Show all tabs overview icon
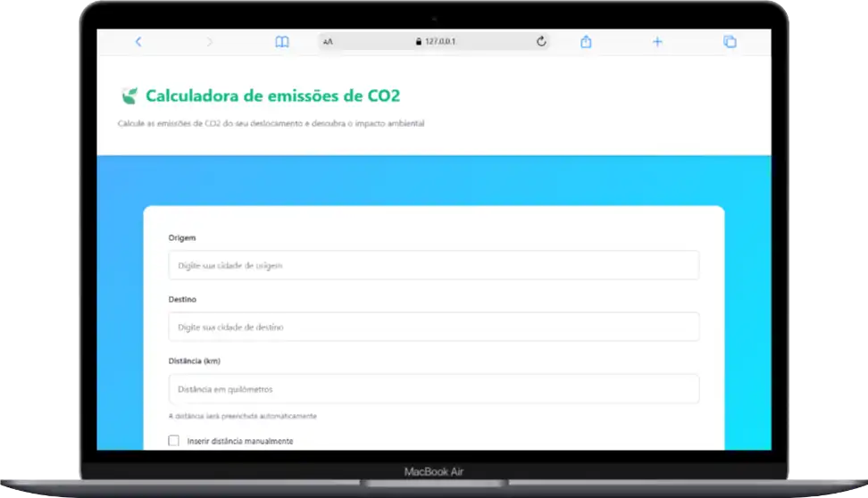Image resolution: width=868 pixels, height=498 pixels. (730, 42)
